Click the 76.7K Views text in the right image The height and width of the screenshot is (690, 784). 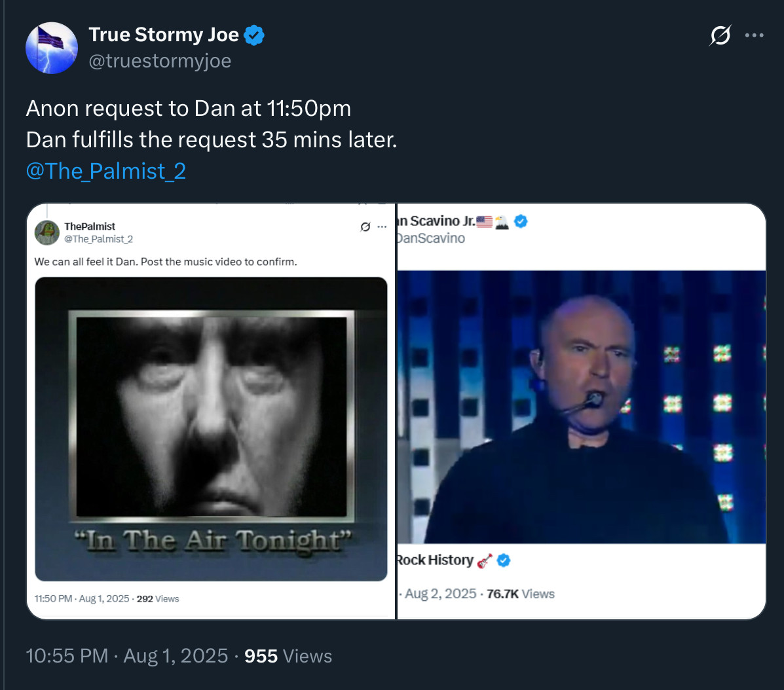click(x=521, y=594)
